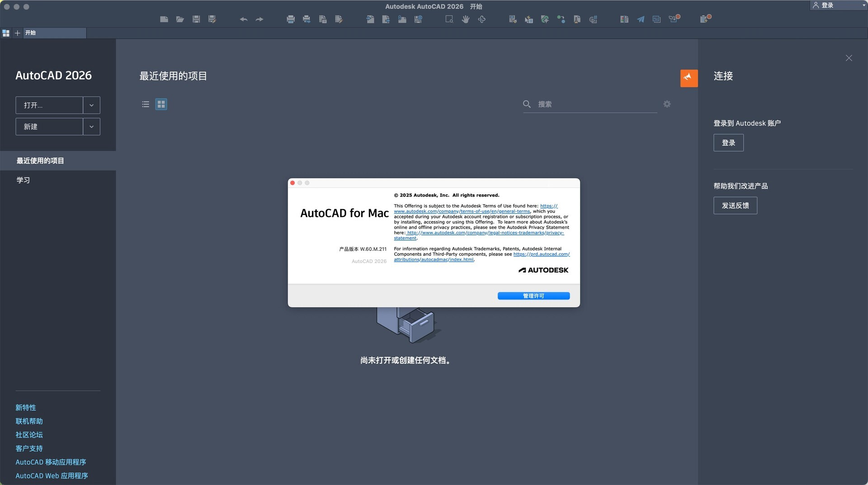
Task: Click the Page Setup Manager icon
Action: pos(323,19)
